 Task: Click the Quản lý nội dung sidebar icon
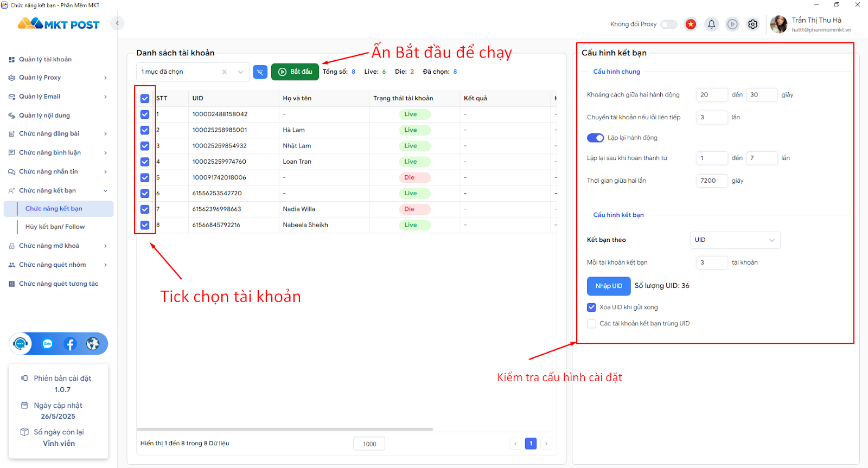point(12,116)
